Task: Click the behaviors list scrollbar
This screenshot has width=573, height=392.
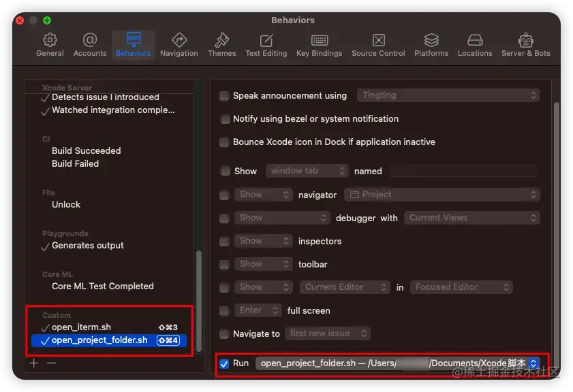Action: (199, 300)
